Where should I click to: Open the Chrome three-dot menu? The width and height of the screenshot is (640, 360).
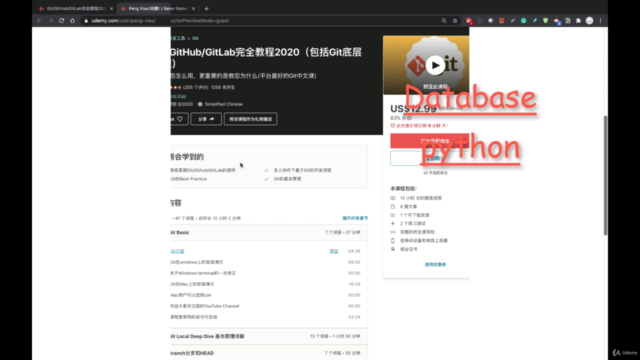click(x=600, y=20)
